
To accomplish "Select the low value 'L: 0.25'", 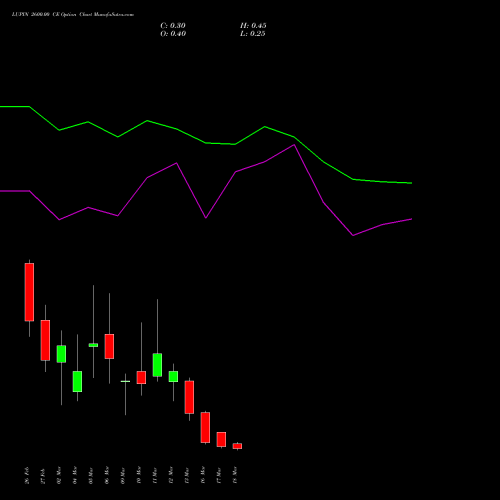I will click(x=253, y=34).
